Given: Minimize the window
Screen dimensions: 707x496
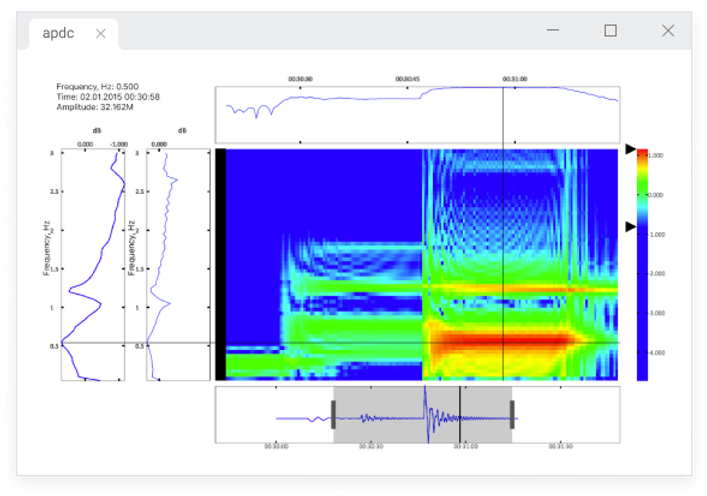Looking at the screenshot, I should tap(553, 30).
